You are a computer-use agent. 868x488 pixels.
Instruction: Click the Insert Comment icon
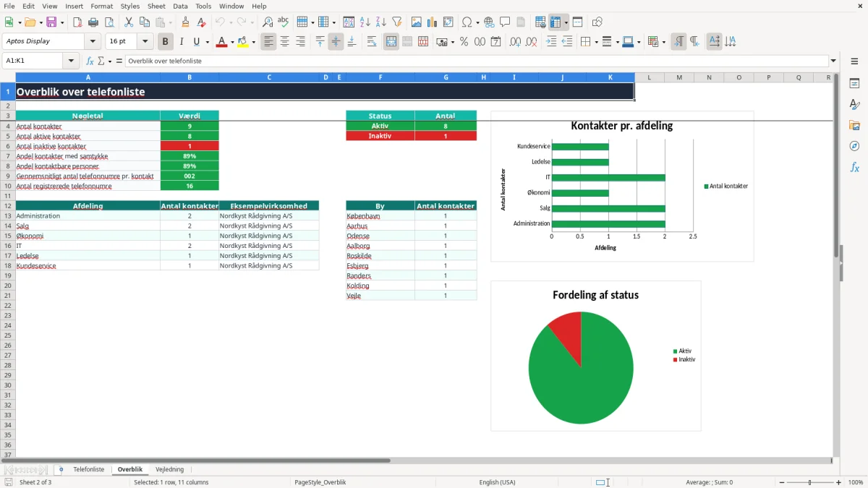(506, 22)
